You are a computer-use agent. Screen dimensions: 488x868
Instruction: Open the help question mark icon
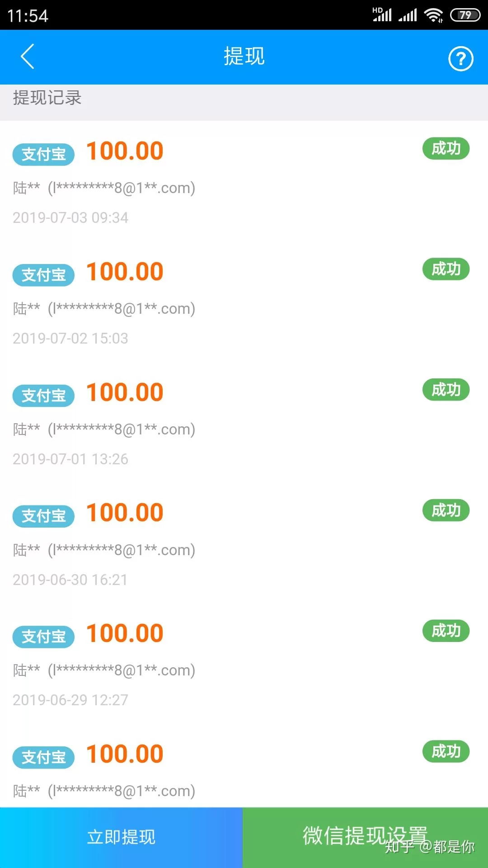point(460,59)
